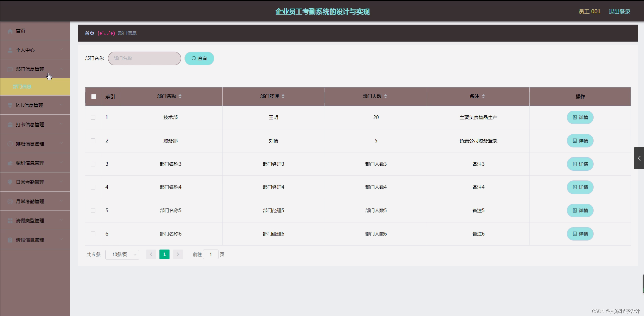Toggle the select-all checkbox in table header

(93, 96)
